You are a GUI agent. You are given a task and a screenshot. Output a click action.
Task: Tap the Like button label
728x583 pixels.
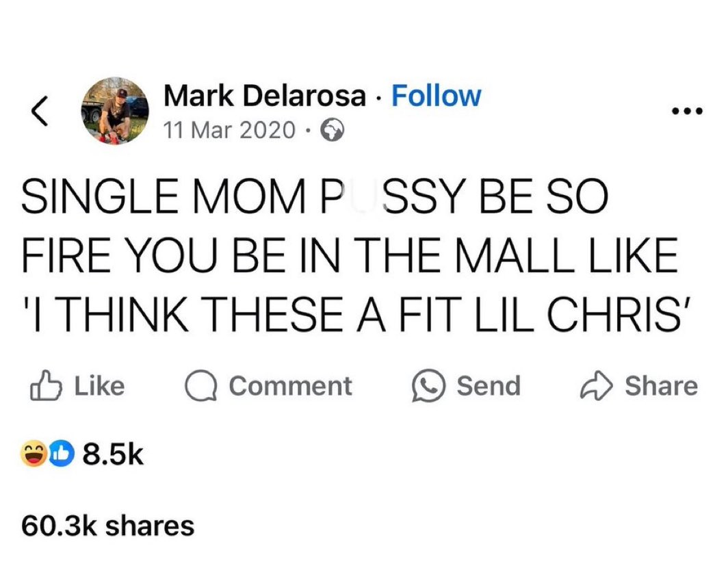(99, 386)
